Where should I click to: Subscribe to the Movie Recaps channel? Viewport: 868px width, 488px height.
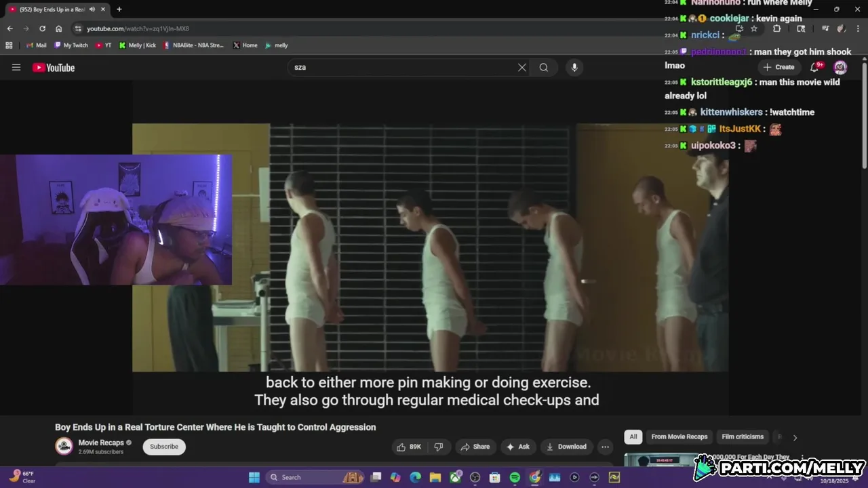click(164, 447)
